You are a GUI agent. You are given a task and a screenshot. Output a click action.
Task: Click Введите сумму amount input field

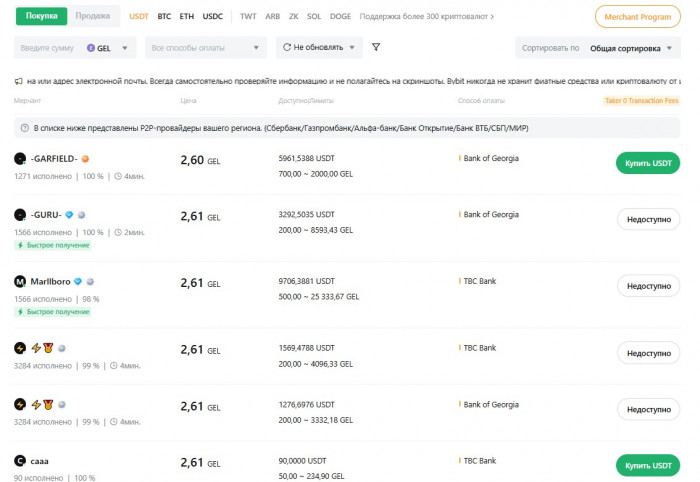point(47,48)
